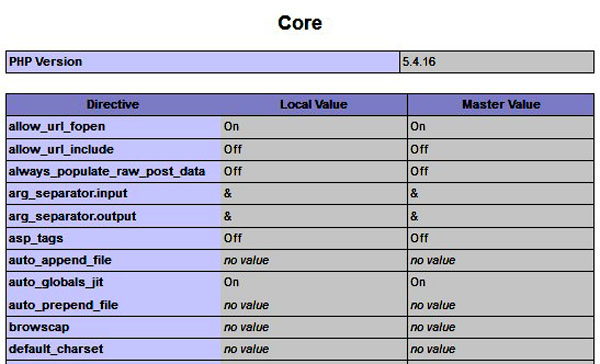600x364 pixels.
Task: Click the Master Value column header
Action: click(x=501, y=104)
